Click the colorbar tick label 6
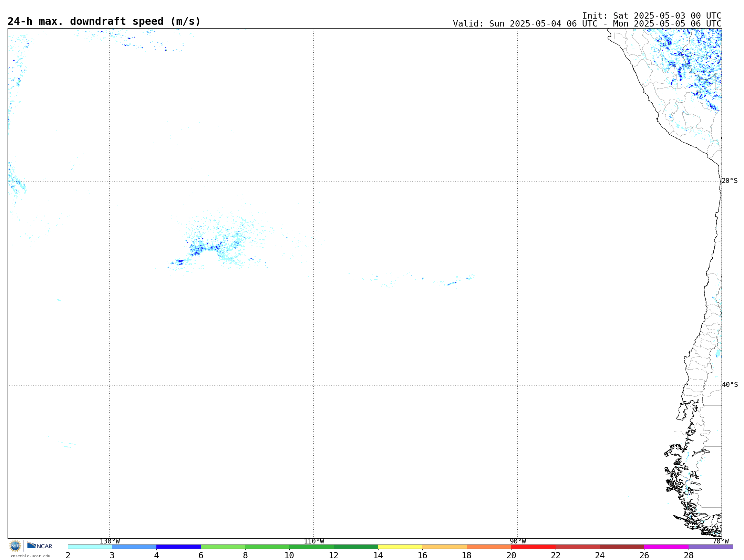744x560 pixels. coord(201,555)
